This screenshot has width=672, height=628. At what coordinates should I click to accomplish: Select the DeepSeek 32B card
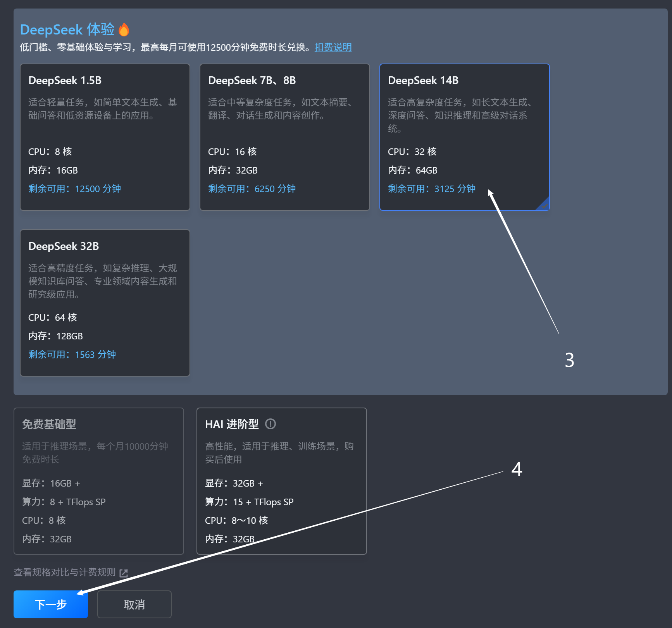105,303
